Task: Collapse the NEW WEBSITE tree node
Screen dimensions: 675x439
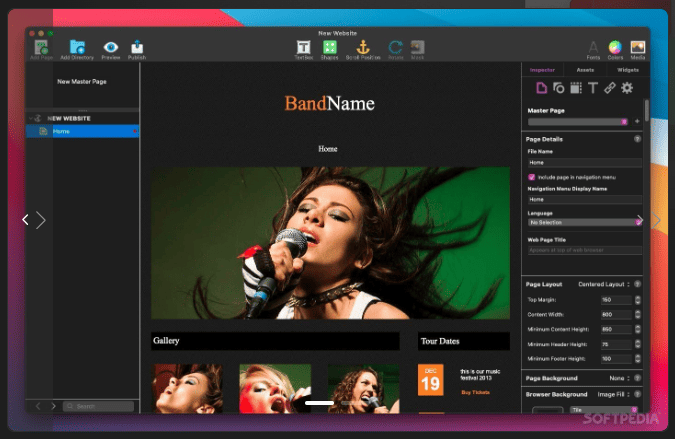Action: pos(31,118)
